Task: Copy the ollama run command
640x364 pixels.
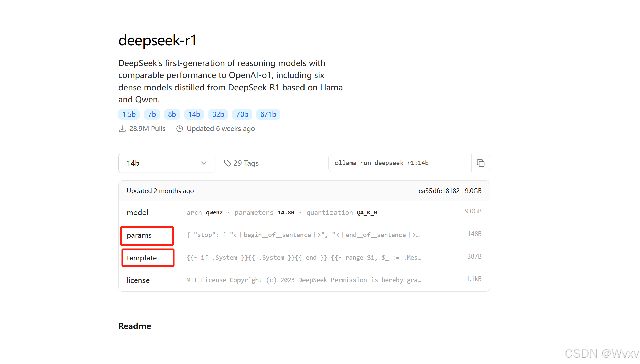Action: 481,163
